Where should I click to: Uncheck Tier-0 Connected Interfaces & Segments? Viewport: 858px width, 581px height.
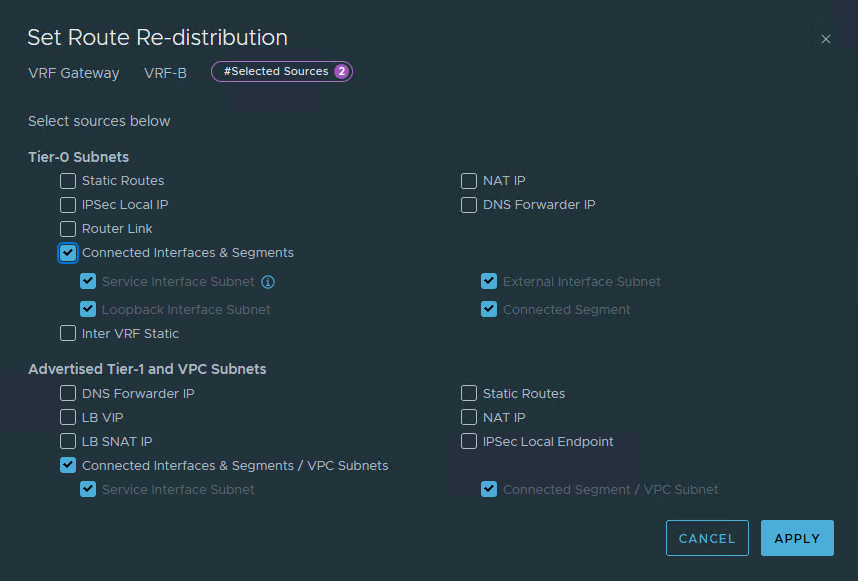click(x=68, y=253)
